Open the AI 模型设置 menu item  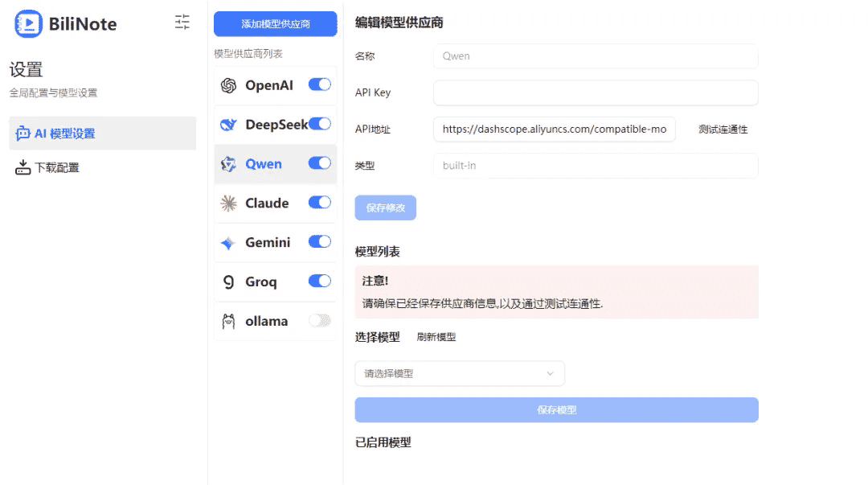pos(102,134)
